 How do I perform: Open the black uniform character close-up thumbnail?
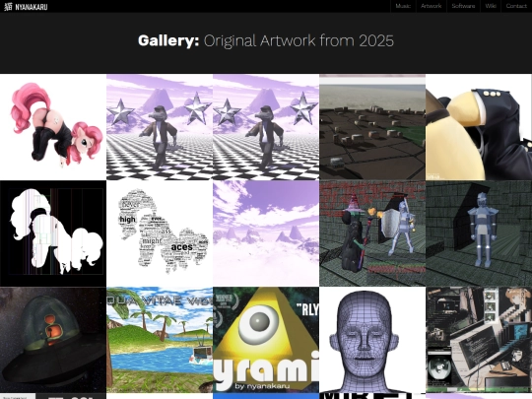coord(479,127)
